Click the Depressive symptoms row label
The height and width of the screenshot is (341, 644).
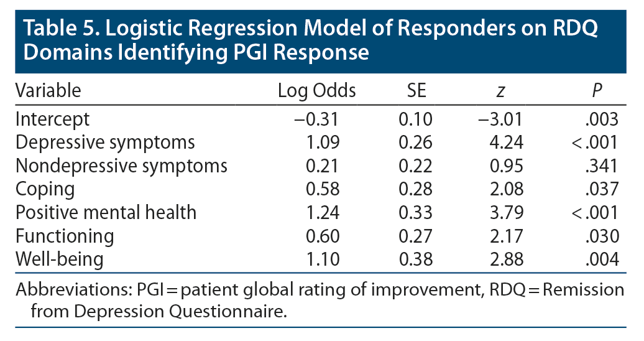(105, 142)
